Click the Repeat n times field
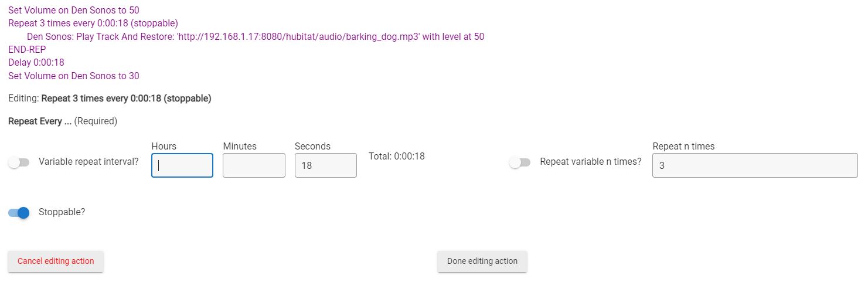 point(755,165)
